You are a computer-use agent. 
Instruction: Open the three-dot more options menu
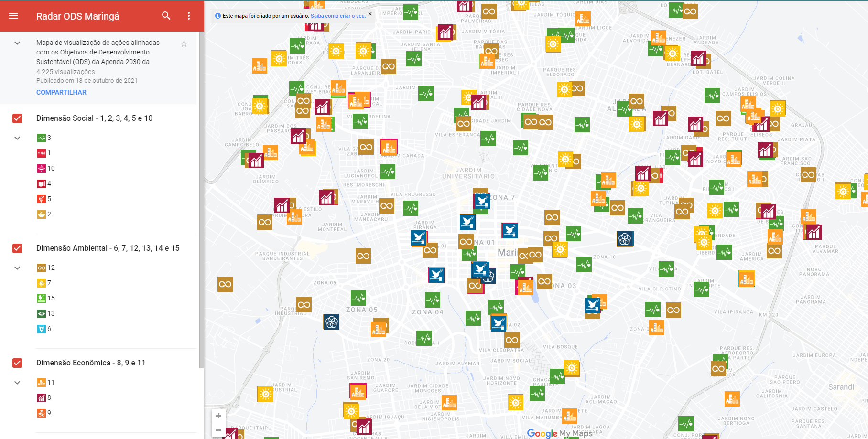click(x=189, y=16)
